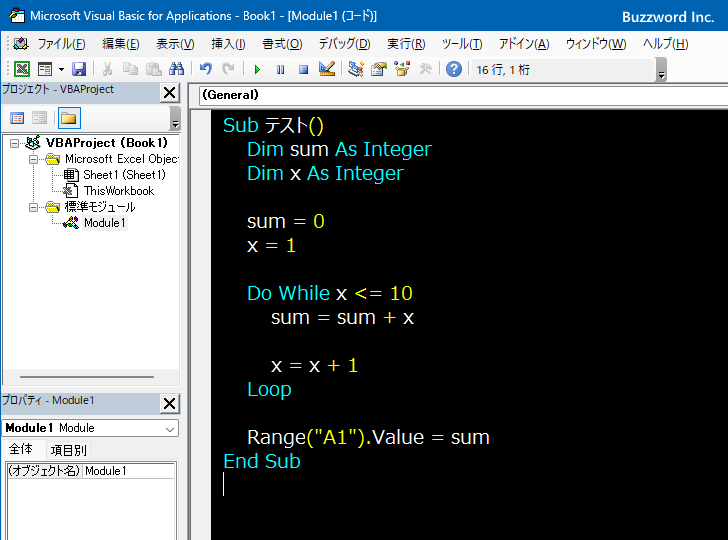This screenshot has width=728, height=540.
Task: Click the Copy icon in the toolbar
Action: [x=130, y=69]
